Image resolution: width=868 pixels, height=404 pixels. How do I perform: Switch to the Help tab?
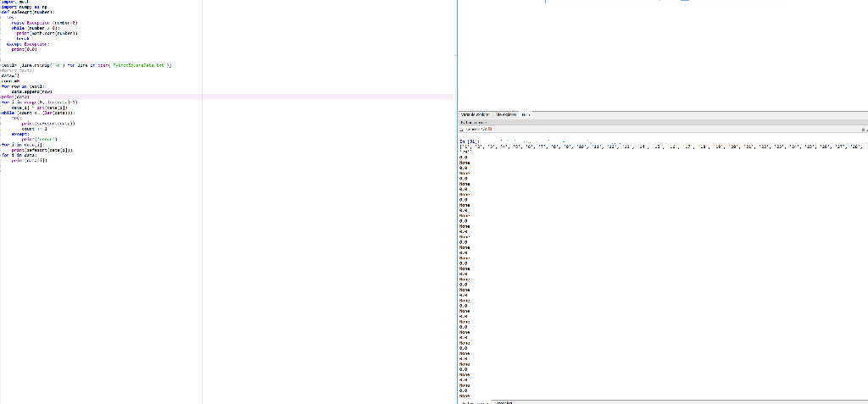(x=526, y=114)
